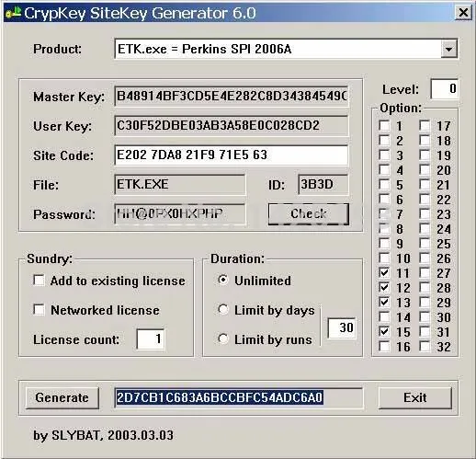Select the Limit by runs radio button

[x=223, y=339]
